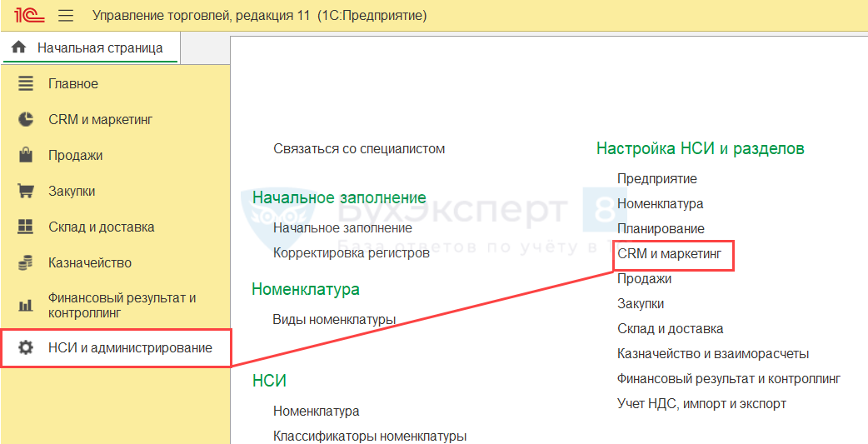Click the cart icon for Закупки

(26, 191)
